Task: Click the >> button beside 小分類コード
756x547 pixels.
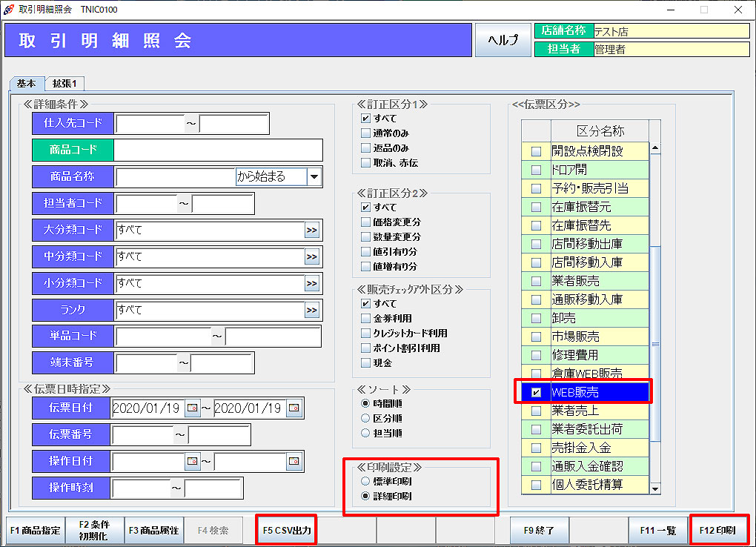Action: (312, 284)
